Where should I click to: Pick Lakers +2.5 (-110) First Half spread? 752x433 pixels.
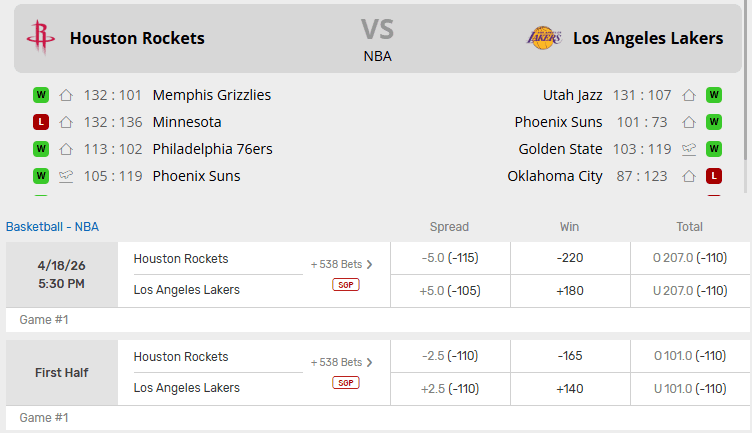(x=450, y=389)
